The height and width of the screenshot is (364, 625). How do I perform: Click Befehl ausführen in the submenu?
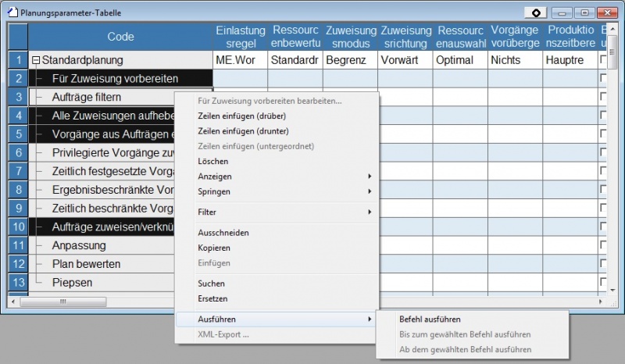coord(430,319)
